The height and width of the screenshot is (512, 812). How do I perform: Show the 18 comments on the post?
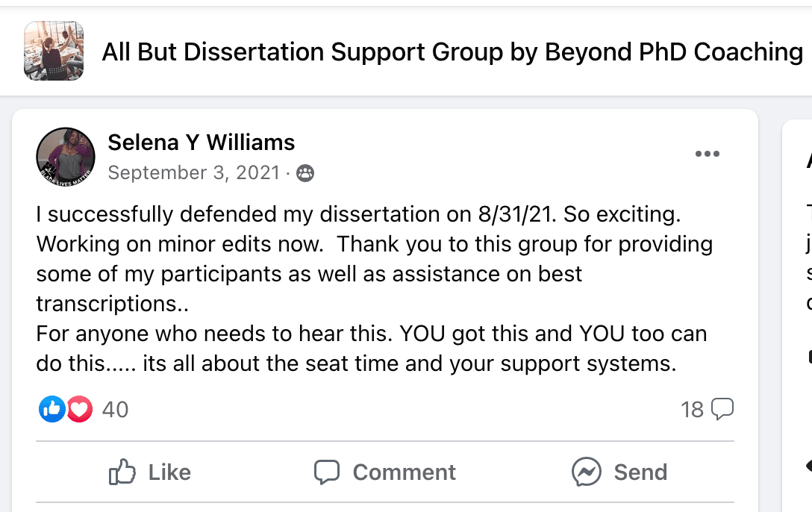click(x=693, y=410)
